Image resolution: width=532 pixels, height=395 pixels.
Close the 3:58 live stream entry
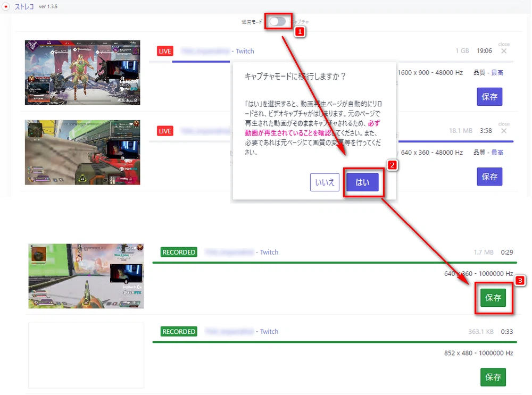(504, 131)
